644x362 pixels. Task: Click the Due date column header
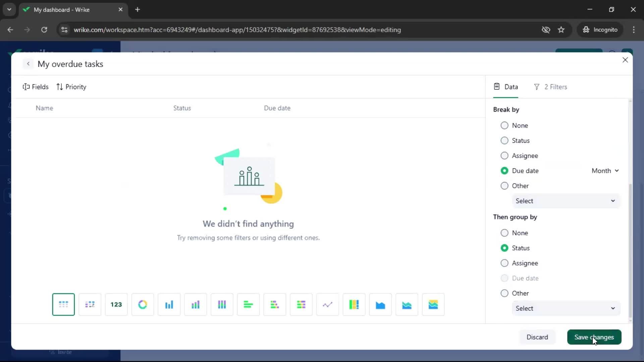pos(277,108)
